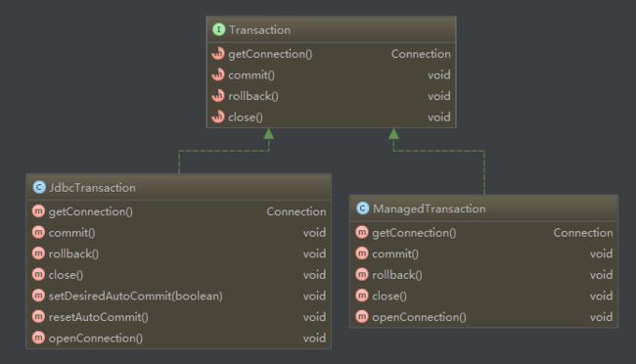Click the implements arrowhead from ManagedTransaction
The image size is (636, 364).
tap(393, 134)
